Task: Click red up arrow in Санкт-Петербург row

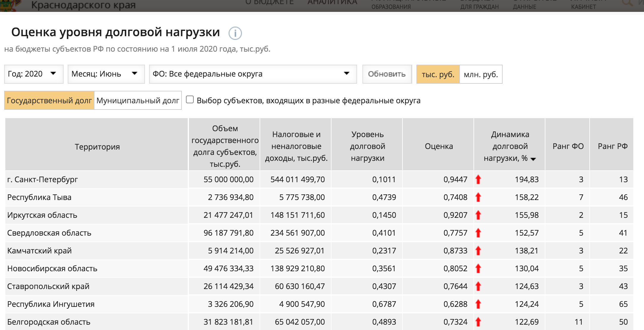Action: pos(478,180)
